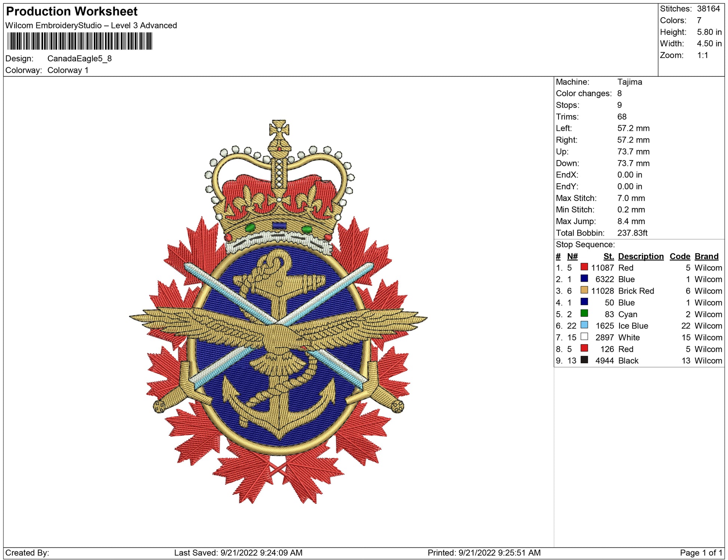
Task: Click the Stitches value 38164
Action: click(708, 9)
